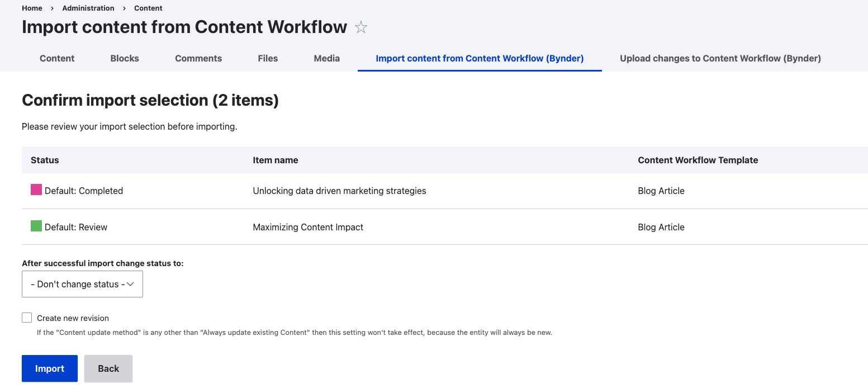Enable the Create new revision checkbox
Image resolution: width=868 pixels, height=388 pixels.
[x=27, y=318]
